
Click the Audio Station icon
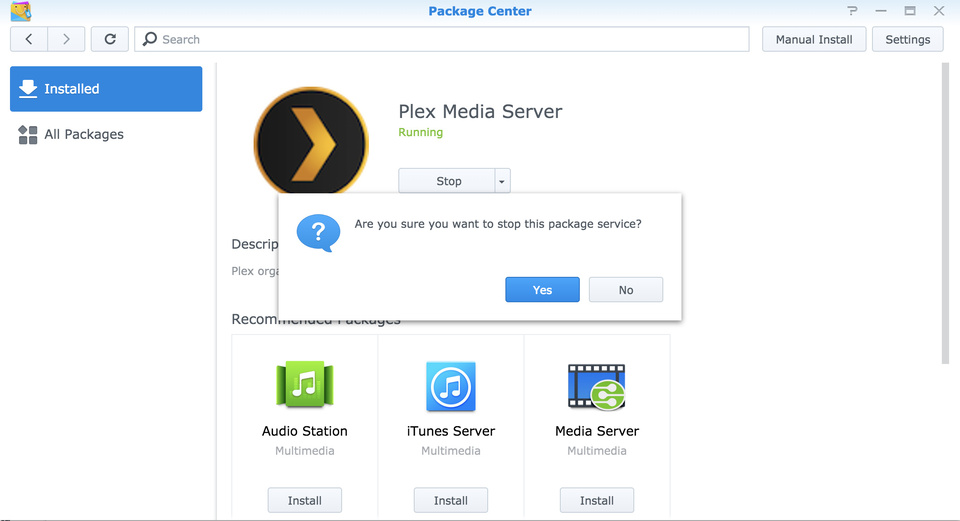pos(304,384)
